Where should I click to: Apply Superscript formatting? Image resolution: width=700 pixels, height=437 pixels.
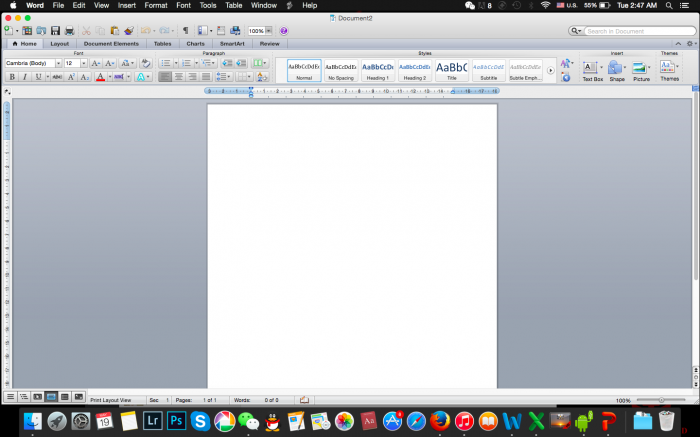(71, 77)
